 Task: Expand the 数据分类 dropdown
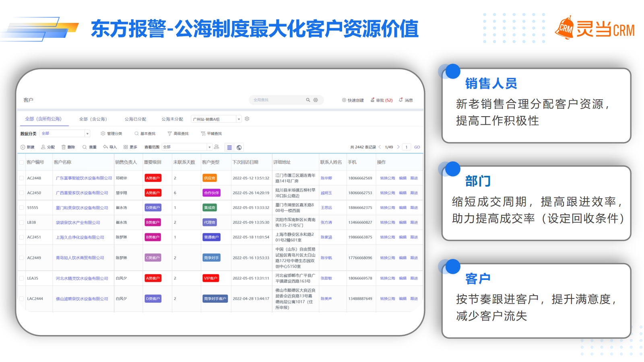coord(87,134)
